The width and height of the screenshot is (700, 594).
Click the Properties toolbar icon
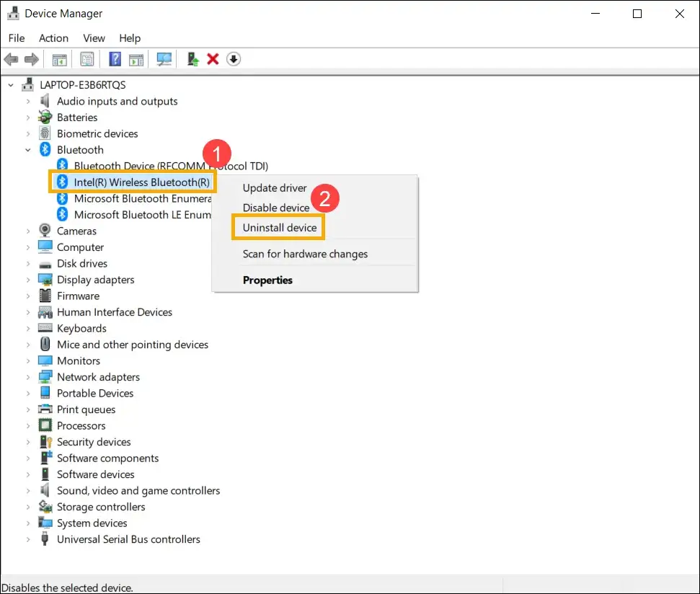pyautogui.click(x=87, y=59)
